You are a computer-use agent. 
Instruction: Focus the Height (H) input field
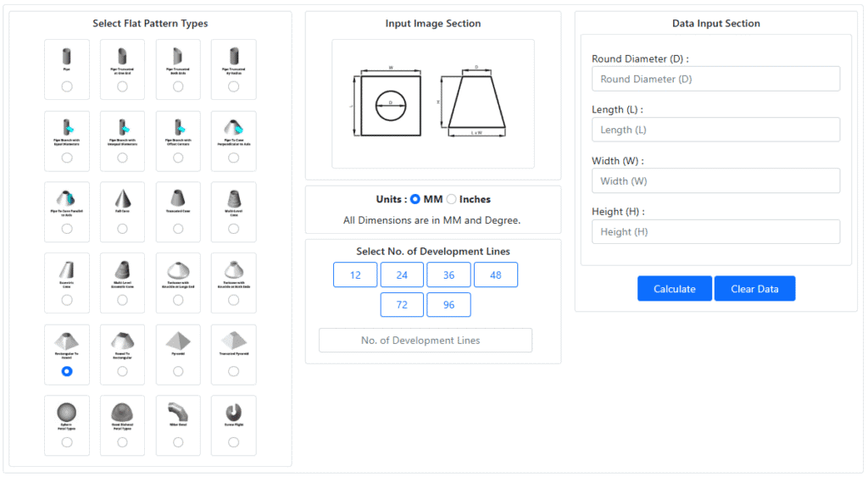point(715,232)
